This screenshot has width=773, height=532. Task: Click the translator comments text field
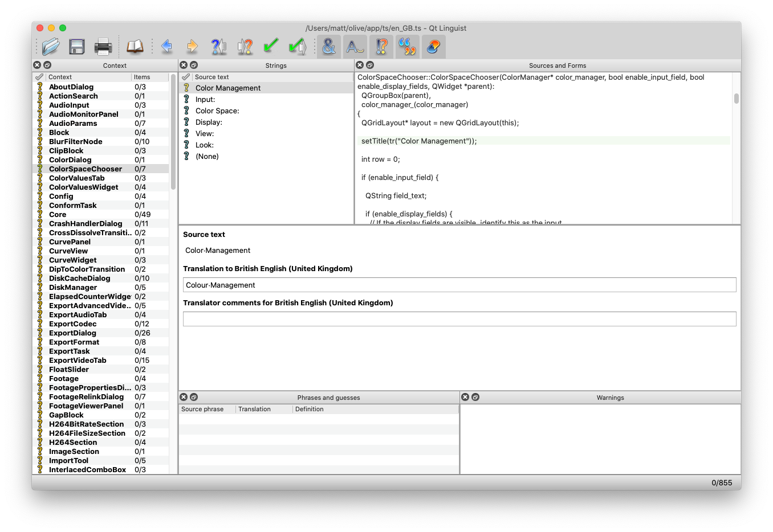point(459,319)
